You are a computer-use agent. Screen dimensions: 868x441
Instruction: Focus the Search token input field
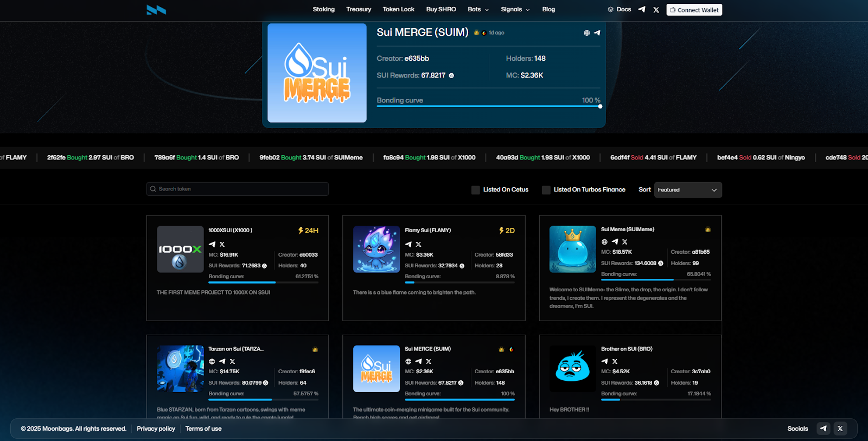tap(238, 189)
